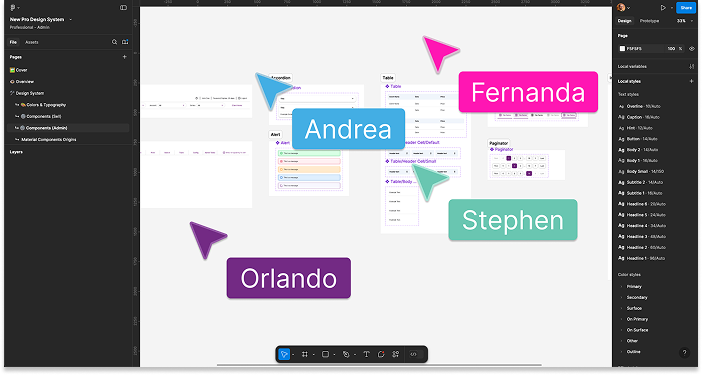Open the libraries book icon beside search
Viewport: 702px width, 375px height.
point(125,42)
